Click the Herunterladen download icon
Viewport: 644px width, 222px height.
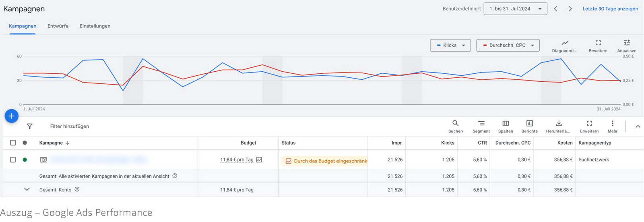point(558,123)
